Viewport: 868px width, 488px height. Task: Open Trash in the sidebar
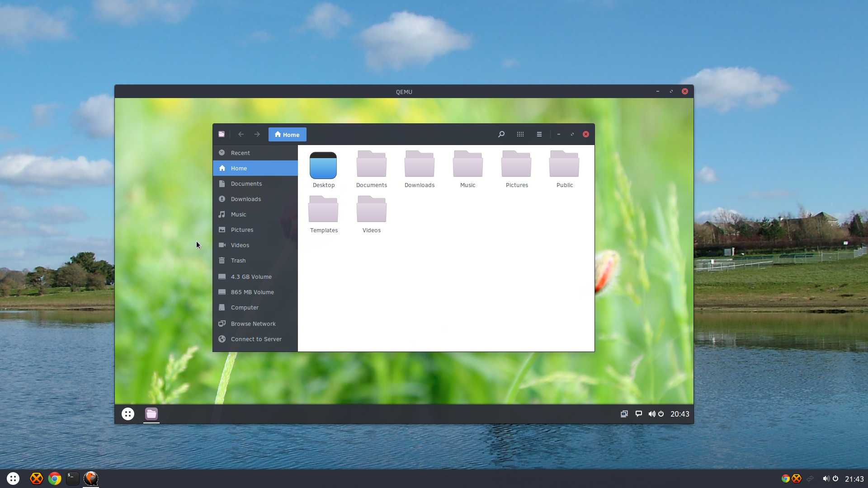(255, 260)
